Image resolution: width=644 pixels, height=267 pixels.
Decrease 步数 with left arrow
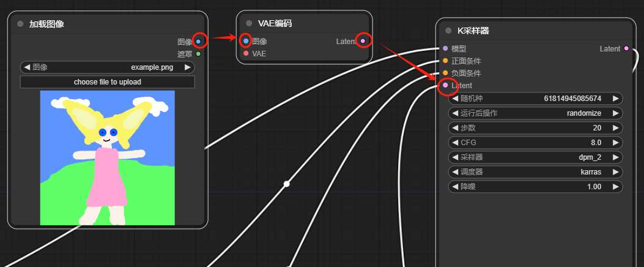click(455, 128)
